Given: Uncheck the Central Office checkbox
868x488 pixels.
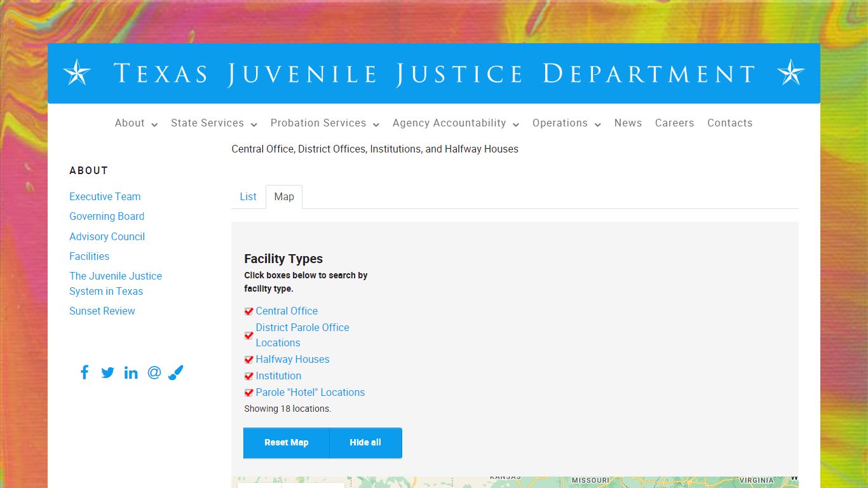Looking at the screenshot, I should 249,311.
